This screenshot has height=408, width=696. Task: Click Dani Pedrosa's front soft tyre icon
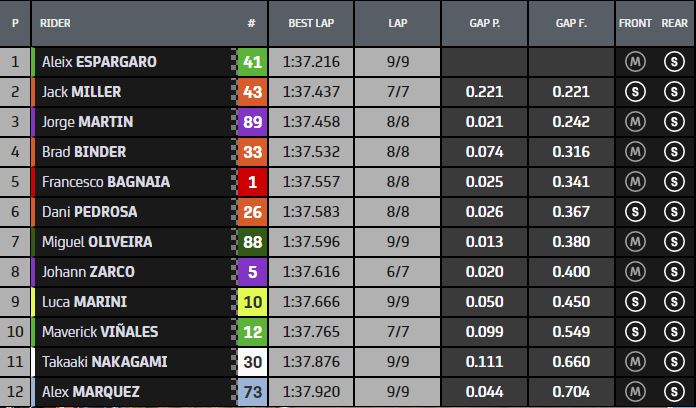634,212
